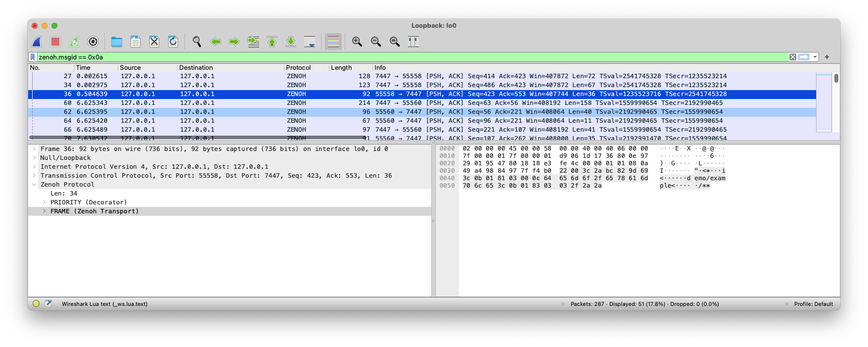868x347 pixels.
Task: Toggle packet list colorization
Action: (333, 42)
